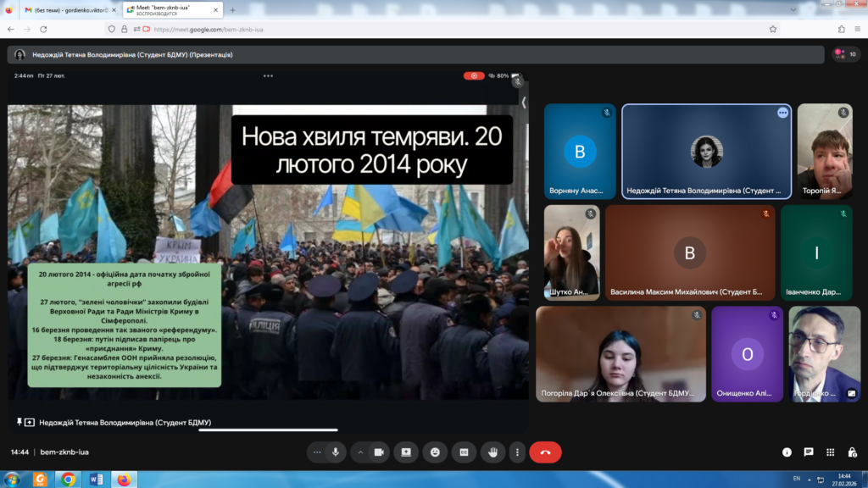Toggle the camera on or off

[378, 452]
